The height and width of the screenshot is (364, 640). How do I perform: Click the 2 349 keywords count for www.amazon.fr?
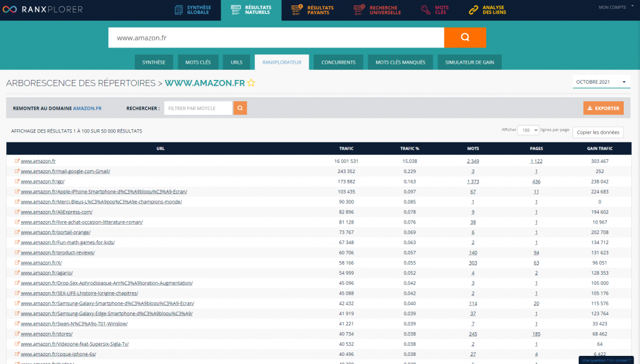(x=473, y=161)
